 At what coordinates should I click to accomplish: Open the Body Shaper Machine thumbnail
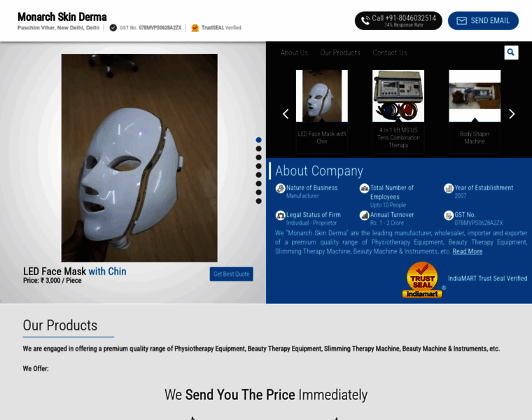coord(475,96)
